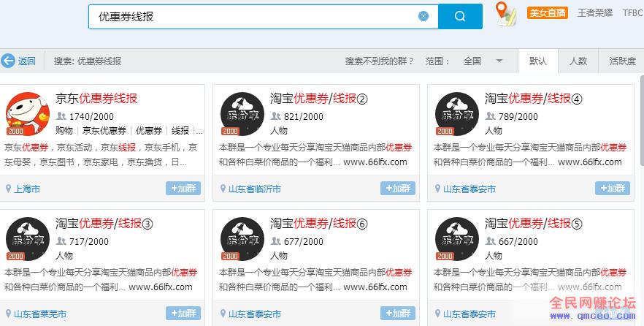Click the 搜索: 优惠券线报 breadcrumb text
Image resolution: width=644 pixels, height=326 pixels.
point(88,61)
